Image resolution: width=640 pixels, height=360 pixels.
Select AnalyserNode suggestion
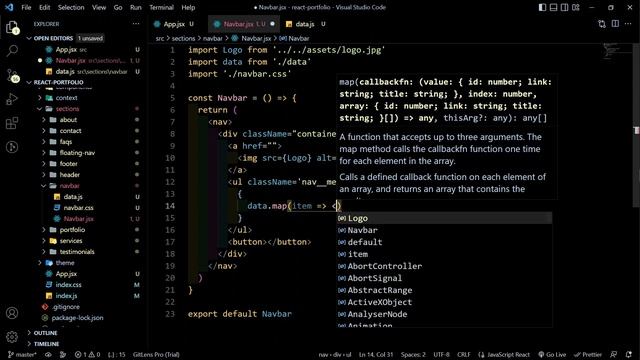(444, 314)
